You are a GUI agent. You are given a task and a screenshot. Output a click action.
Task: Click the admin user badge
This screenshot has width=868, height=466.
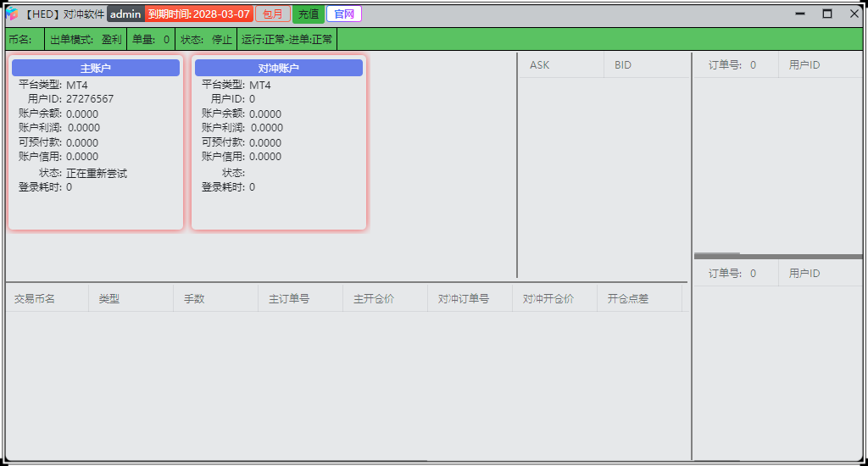coord(125,14)
